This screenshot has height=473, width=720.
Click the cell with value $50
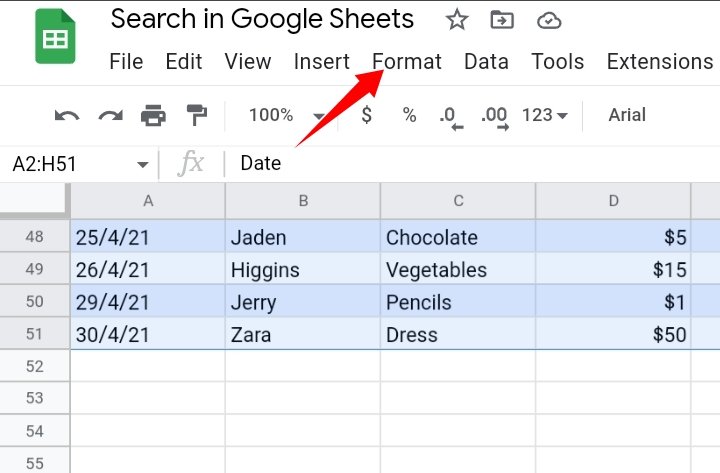click(613, 334)
